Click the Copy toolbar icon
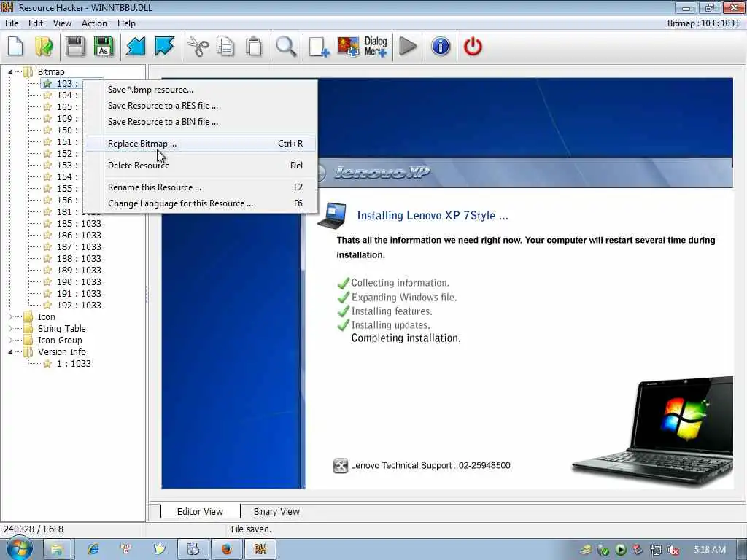This screenshot has height=560, width=747. click(225, 47)
